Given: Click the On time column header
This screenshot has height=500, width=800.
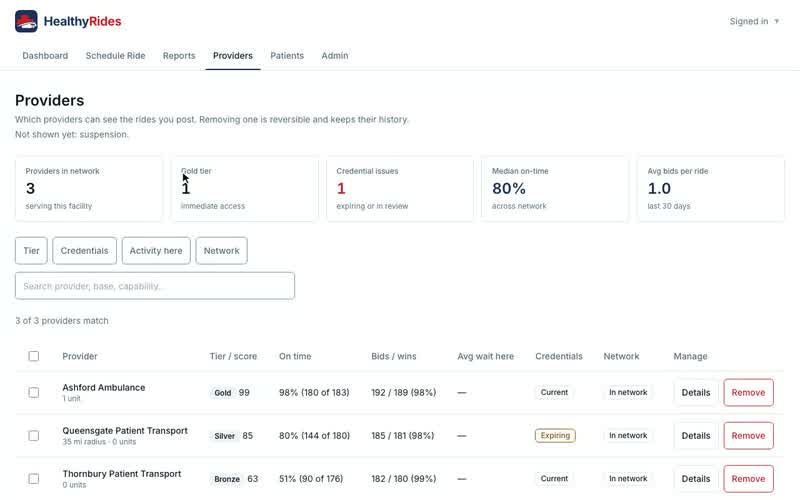Looking at the screenshot, I should tap(295, 356).
